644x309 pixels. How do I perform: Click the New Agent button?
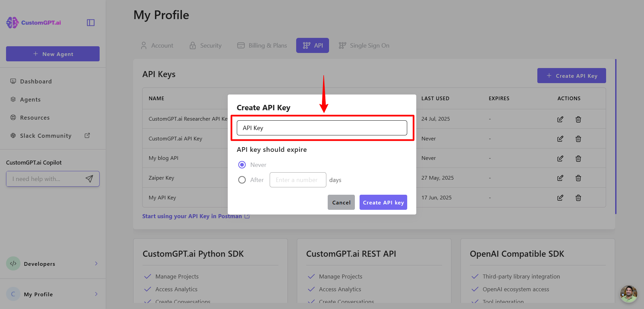tap(53, 54)
